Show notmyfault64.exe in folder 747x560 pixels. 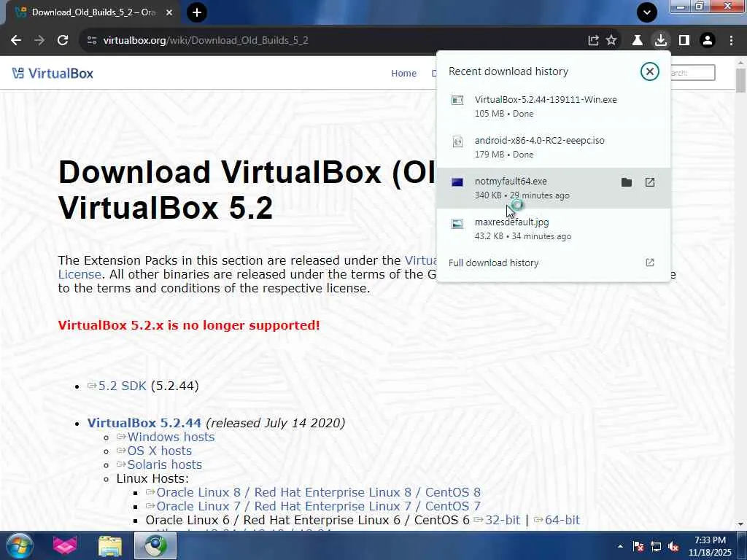(627, 182)
